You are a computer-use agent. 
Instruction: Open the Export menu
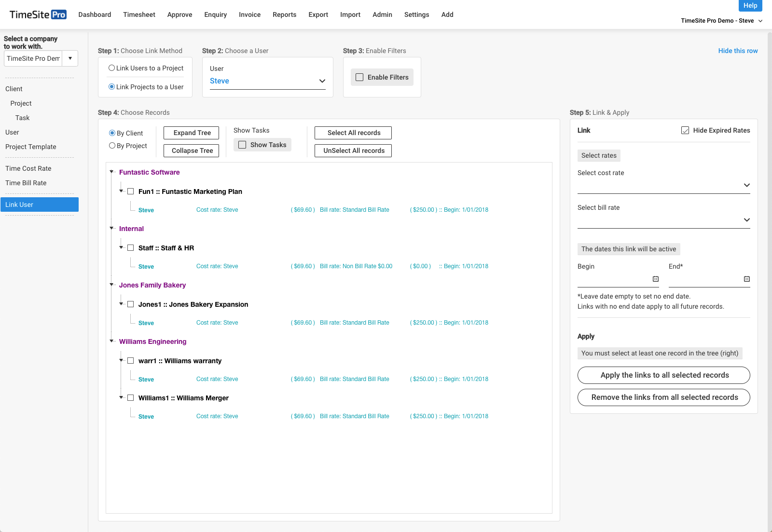318,14
